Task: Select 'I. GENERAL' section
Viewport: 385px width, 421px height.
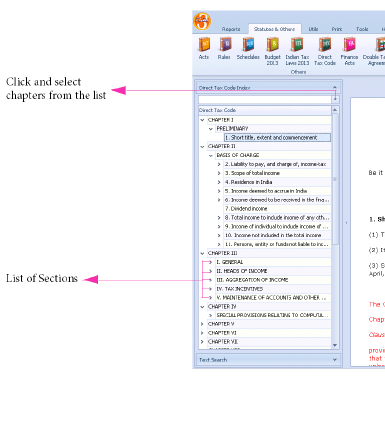Action: tap(273, 262)
